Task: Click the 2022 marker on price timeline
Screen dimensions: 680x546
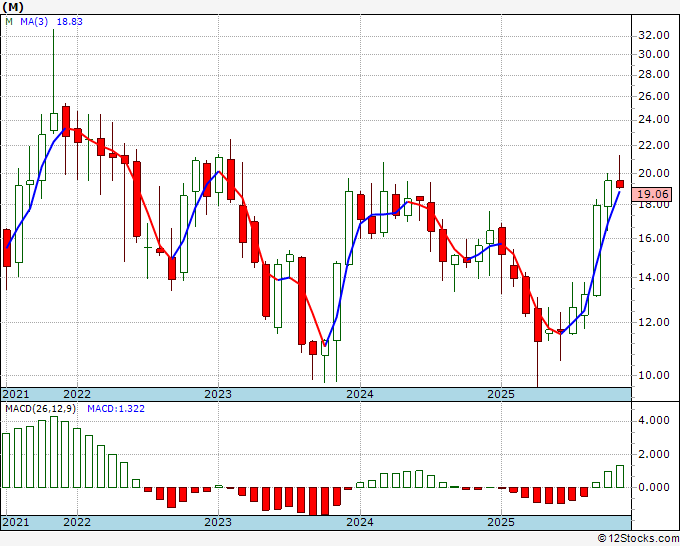Action: [x=77, y=394]
